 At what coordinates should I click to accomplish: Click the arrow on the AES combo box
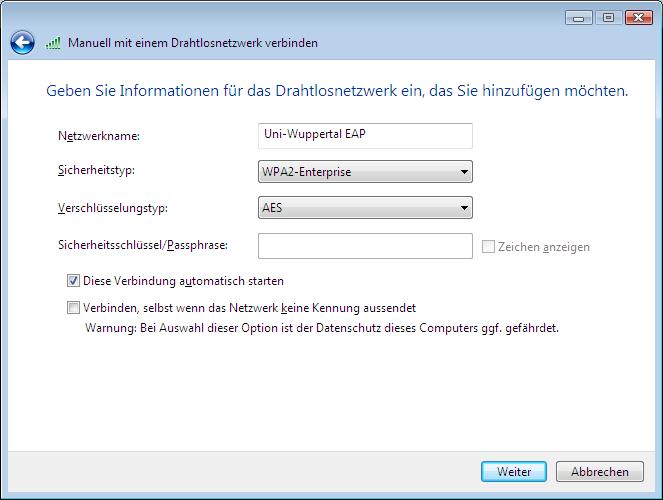pyautogui.click(x=464, y=208)
